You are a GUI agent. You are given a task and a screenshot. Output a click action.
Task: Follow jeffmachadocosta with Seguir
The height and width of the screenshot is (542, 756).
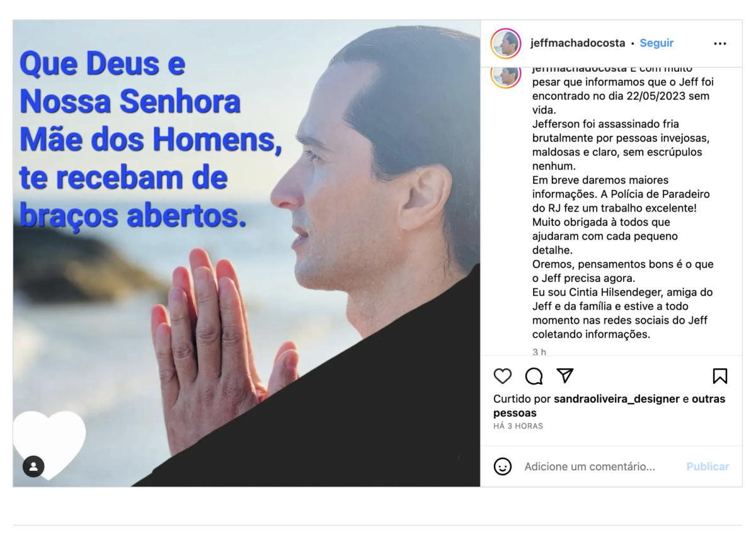click(x=656, y=43)
